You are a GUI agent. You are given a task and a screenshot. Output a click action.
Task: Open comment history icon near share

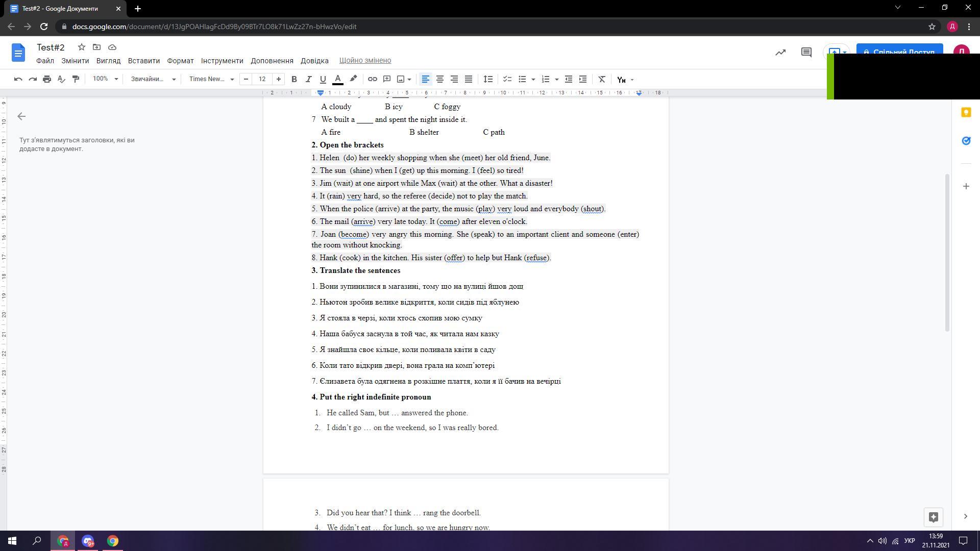click(806, 52)
